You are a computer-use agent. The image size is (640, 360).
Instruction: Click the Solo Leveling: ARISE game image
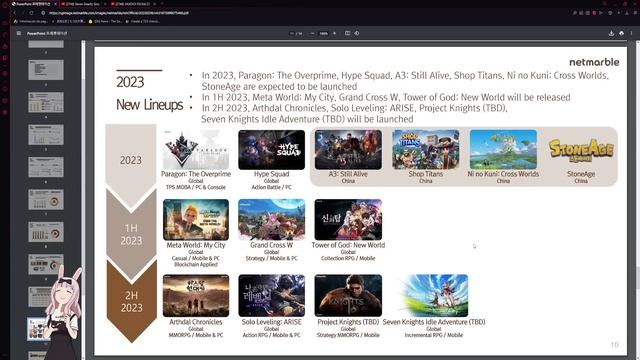271,296
